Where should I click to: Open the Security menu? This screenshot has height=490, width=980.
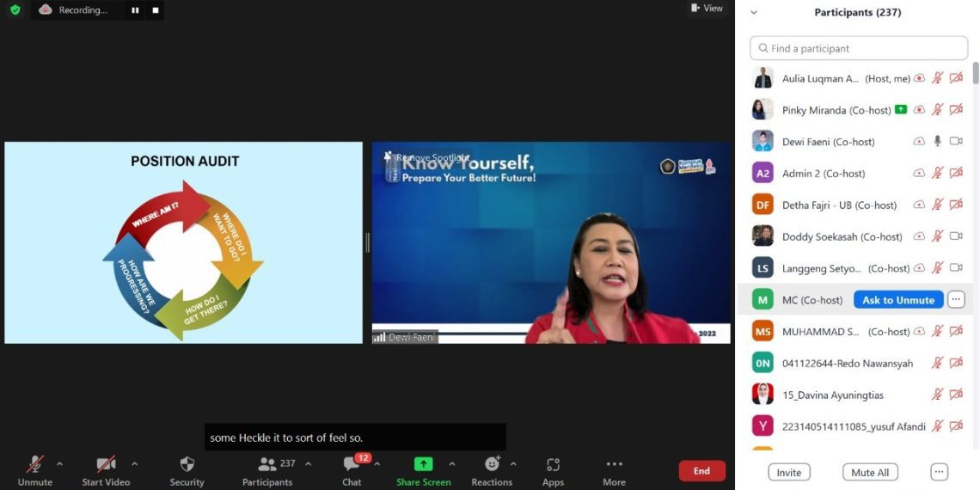(187, 470)
